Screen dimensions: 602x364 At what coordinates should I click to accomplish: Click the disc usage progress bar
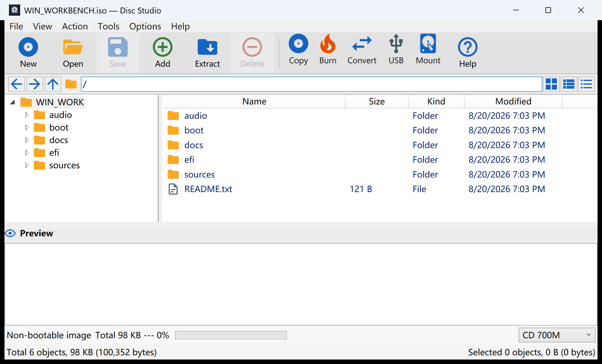(231, 335)
